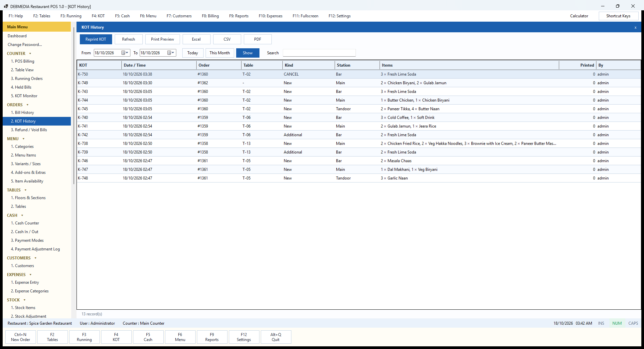Viewport: 644px width, 349px height.
Task: Close the KOT History panel
Action: click(635, 27)
